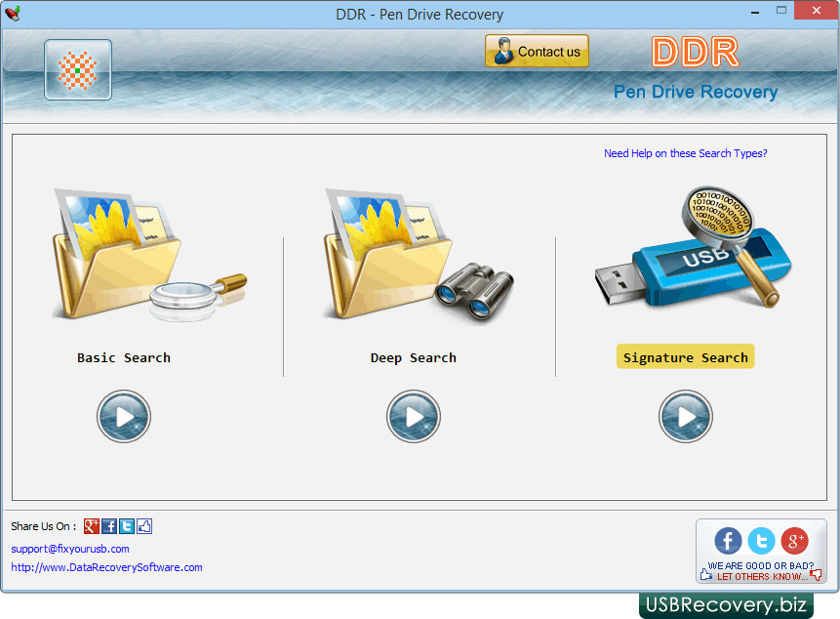The height and width of the screenshot is (619, 840).
Task: Select the Basic Search label
Action: coord(124,357)
